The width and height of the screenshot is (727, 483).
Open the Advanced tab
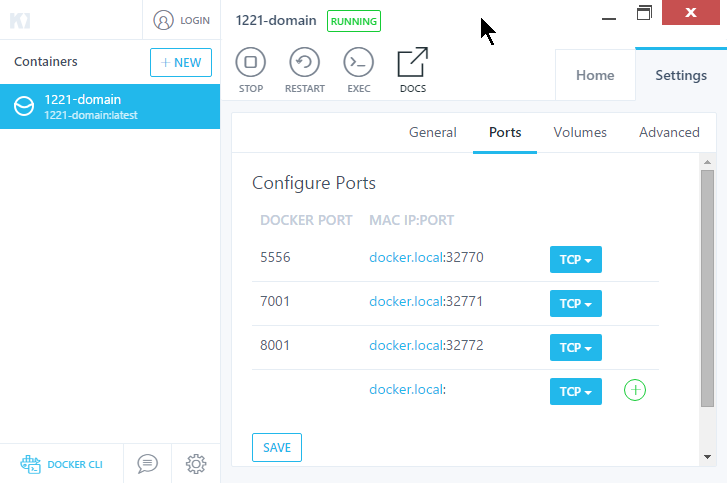point(669,133)
